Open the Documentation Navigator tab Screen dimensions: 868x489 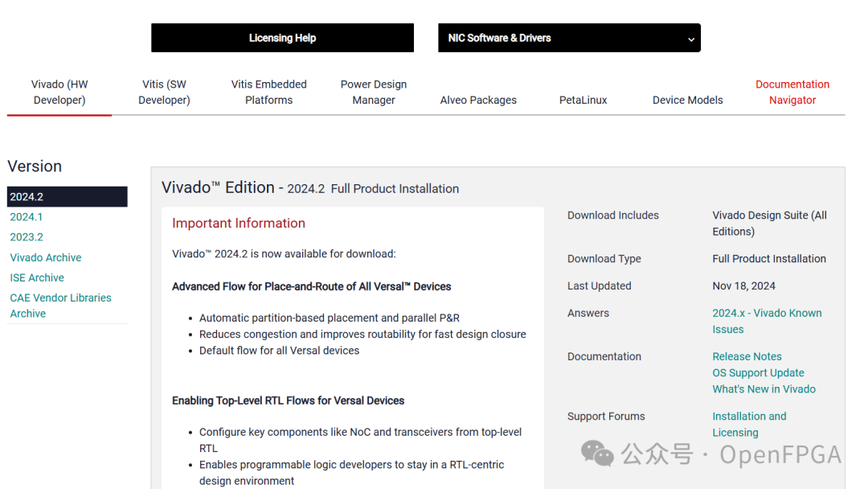coord(792,92)
